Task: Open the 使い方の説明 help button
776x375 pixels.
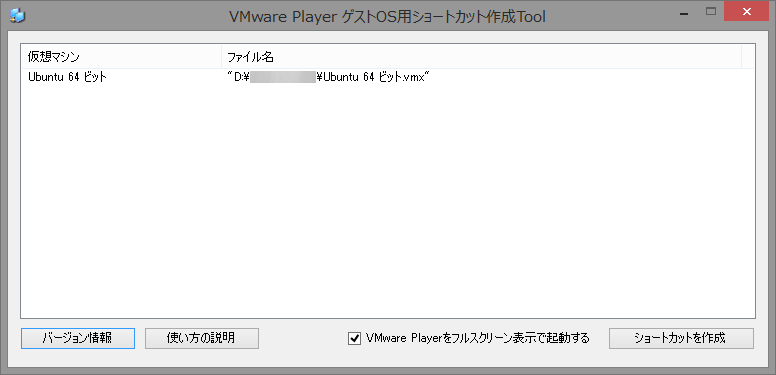Action: pyautogui.click(x=202, y=338)
